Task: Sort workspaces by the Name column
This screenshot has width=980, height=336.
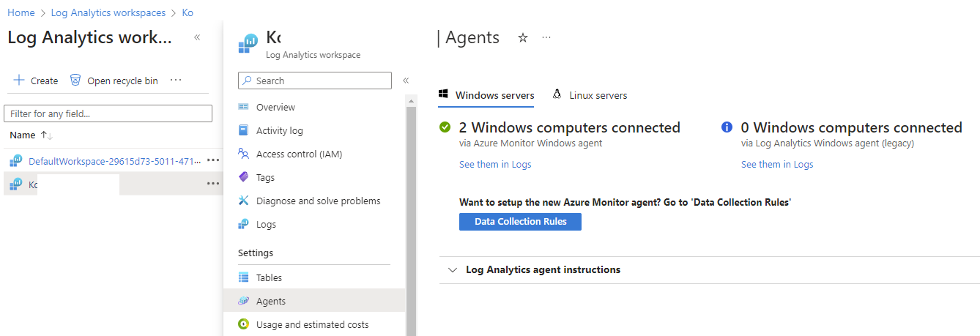Action: click(31, 135)
